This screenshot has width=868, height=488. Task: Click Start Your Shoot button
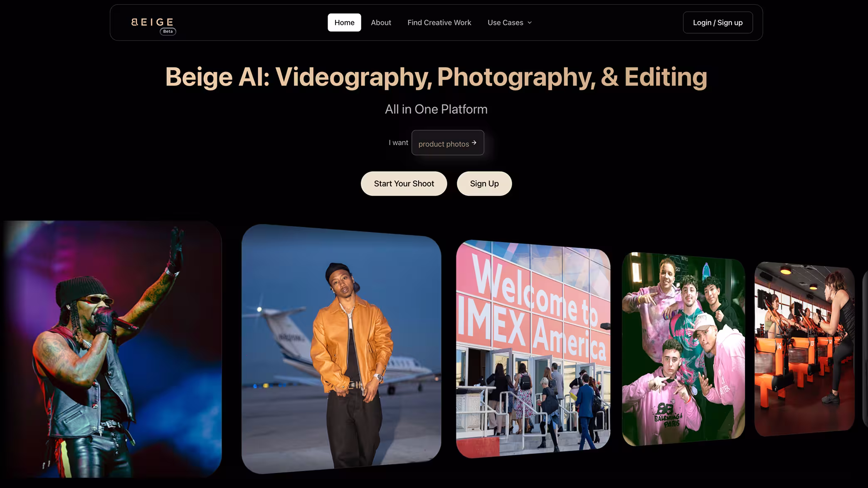[x=404, y=183]
